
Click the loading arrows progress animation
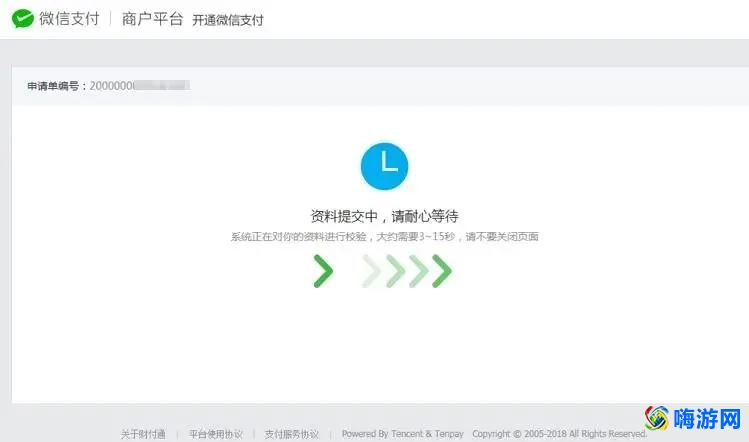(x=383, y=271)
